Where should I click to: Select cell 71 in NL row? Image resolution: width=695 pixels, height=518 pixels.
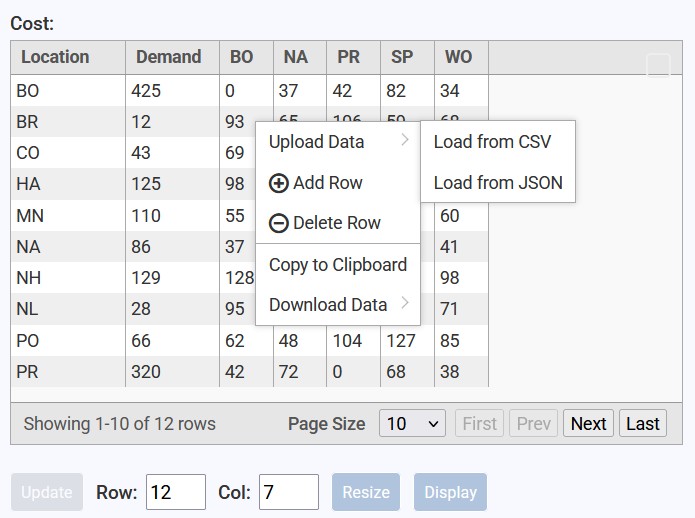tap(461, 309)
